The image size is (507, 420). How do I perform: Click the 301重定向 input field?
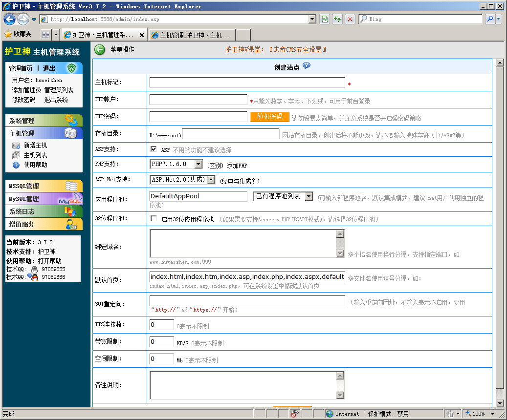click(247, 301)
